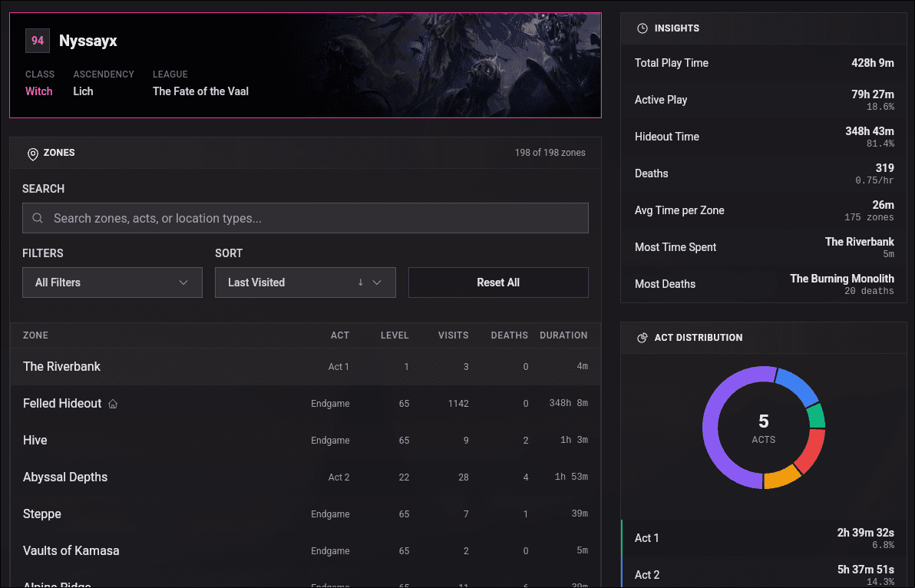
Task: Click the level 94 badge
Action: pyautogui.click(x=38, y=41)
